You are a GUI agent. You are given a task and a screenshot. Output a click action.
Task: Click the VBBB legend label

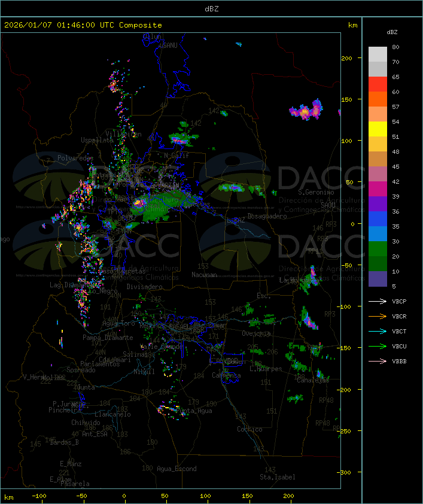pyautogui.click(x=399, y=362)
